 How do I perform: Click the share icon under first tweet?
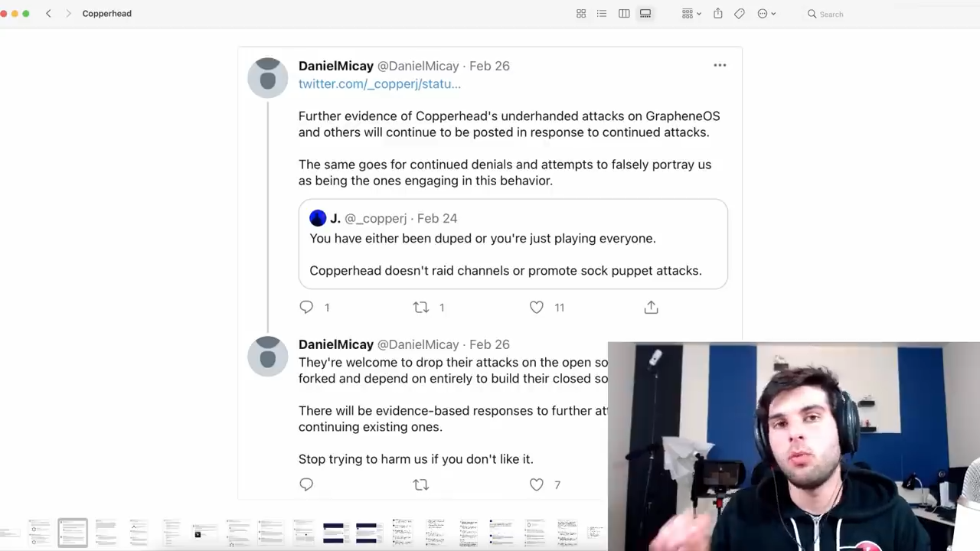coord(651,307)
